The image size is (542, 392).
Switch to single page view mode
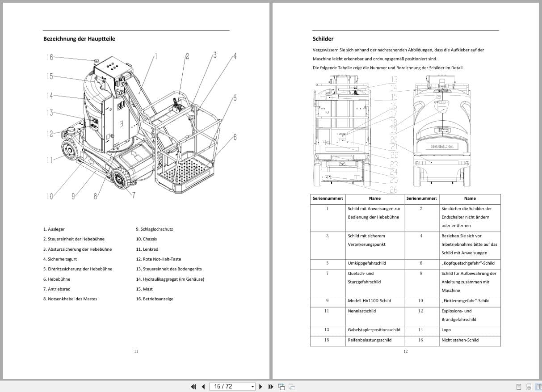(518, 386)
